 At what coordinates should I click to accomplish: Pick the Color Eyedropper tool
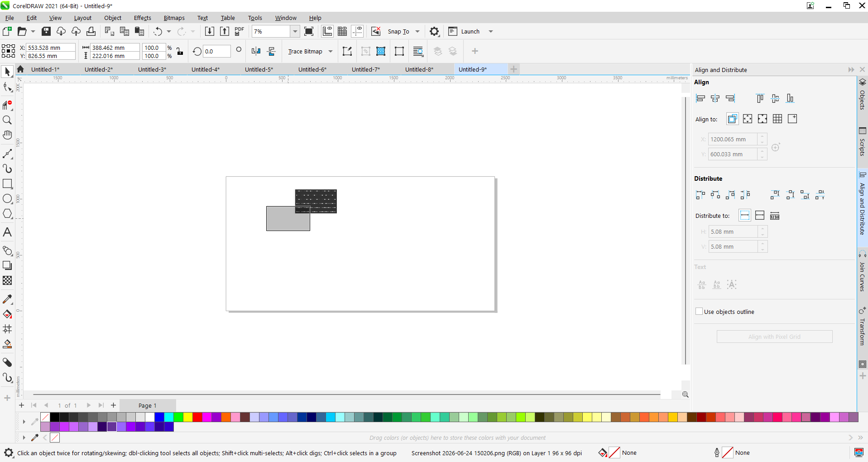pos(7,299)
